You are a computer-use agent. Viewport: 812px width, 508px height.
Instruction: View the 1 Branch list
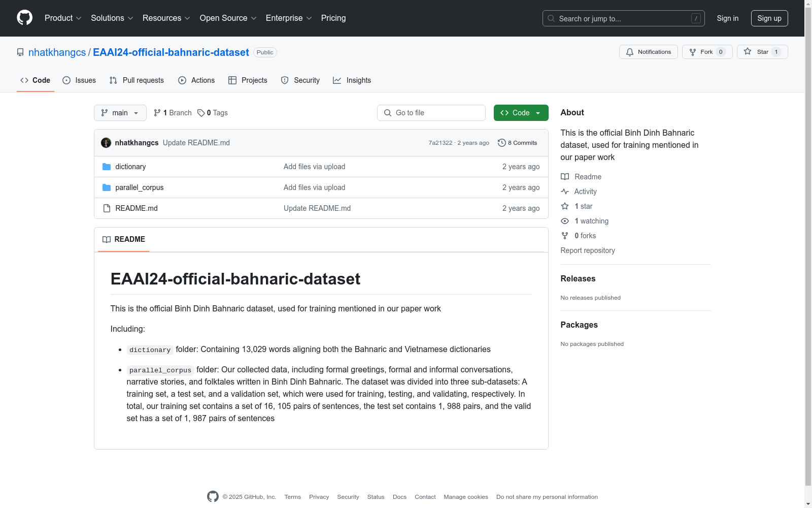pos(173,113)
